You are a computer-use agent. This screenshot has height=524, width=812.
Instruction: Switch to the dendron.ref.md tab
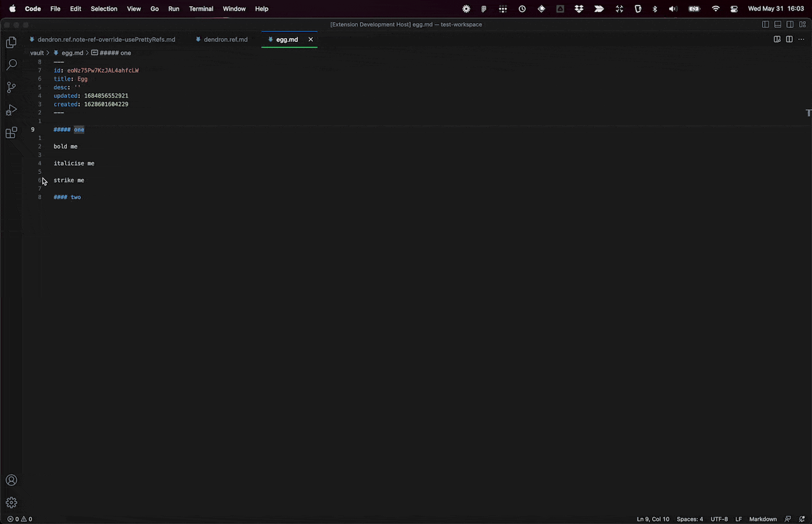click(225, 39)
